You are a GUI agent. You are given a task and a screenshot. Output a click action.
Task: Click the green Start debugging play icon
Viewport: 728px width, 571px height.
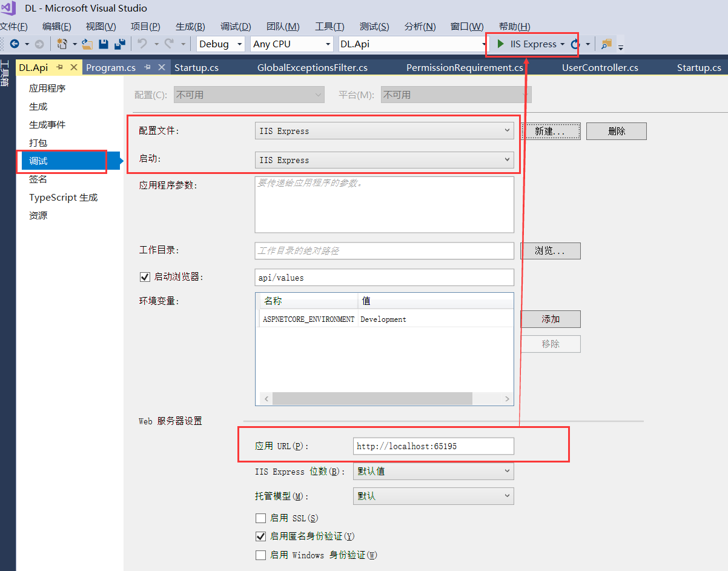coord(501,44)
